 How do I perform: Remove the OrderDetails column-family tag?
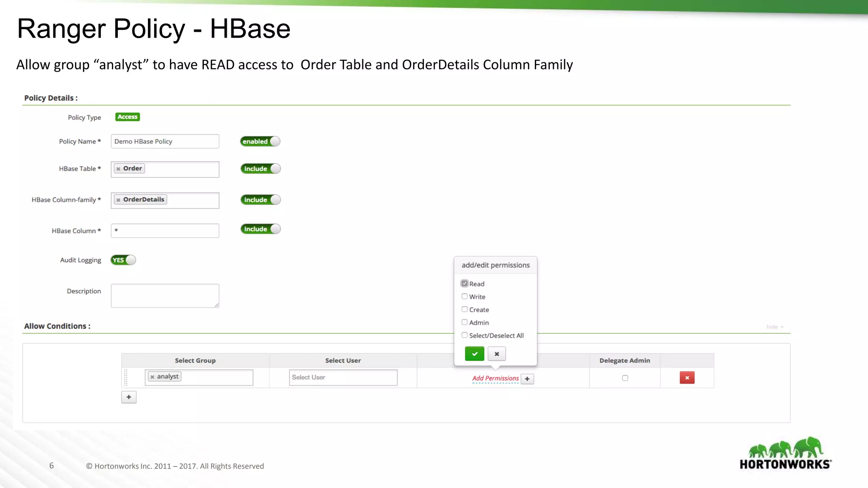(x=118, y=200)
